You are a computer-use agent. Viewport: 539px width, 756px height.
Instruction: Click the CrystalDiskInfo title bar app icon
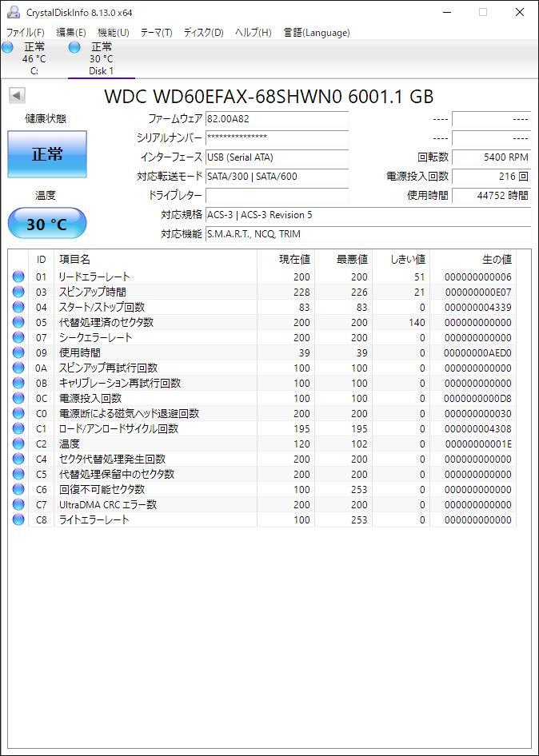point(13,12)
